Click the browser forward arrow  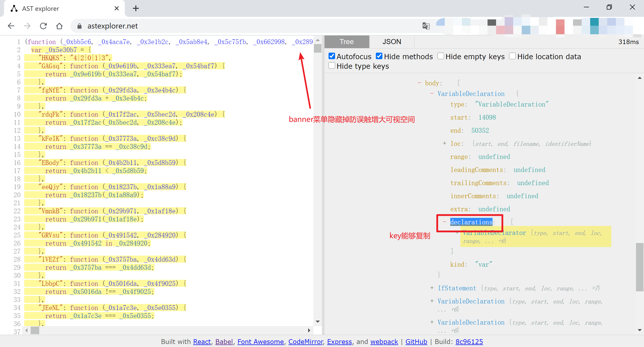point(27,26)
